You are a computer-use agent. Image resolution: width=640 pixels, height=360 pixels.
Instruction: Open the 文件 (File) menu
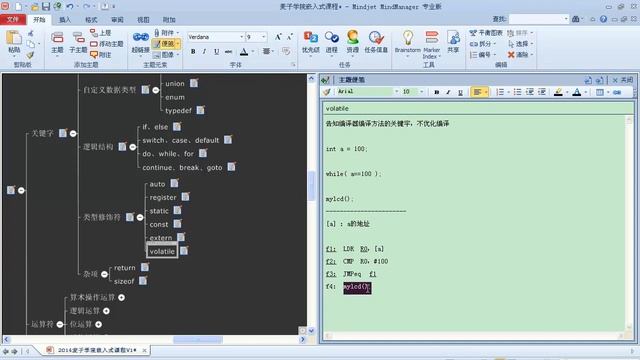click(x=13, y=20)
